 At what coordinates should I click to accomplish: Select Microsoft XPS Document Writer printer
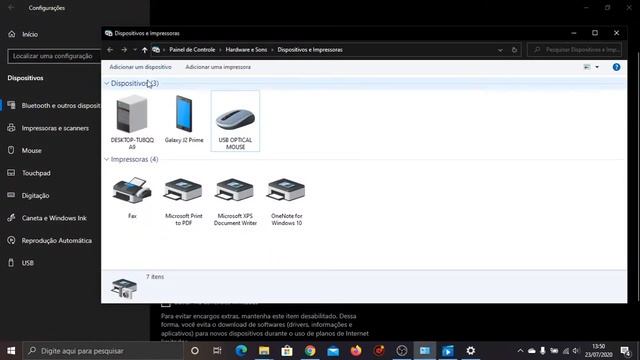pyautogui.click(x=235, y=201)
